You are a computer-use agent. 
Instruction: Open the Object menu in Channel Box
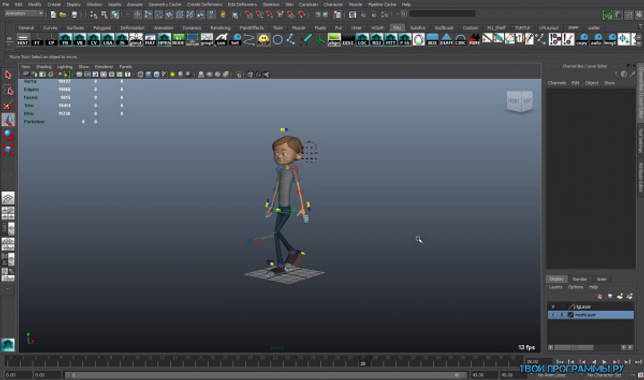(x=591, y=83)
